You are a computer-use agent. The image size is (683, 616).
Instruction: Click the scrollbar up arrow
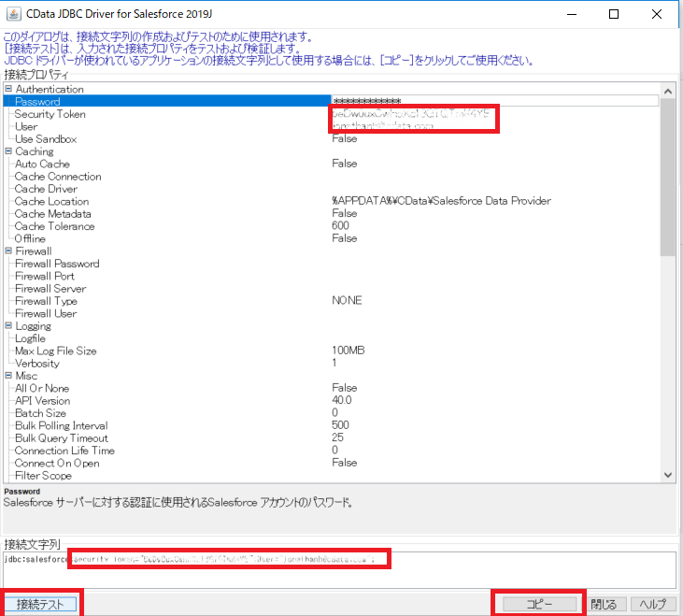click(668, 92)
